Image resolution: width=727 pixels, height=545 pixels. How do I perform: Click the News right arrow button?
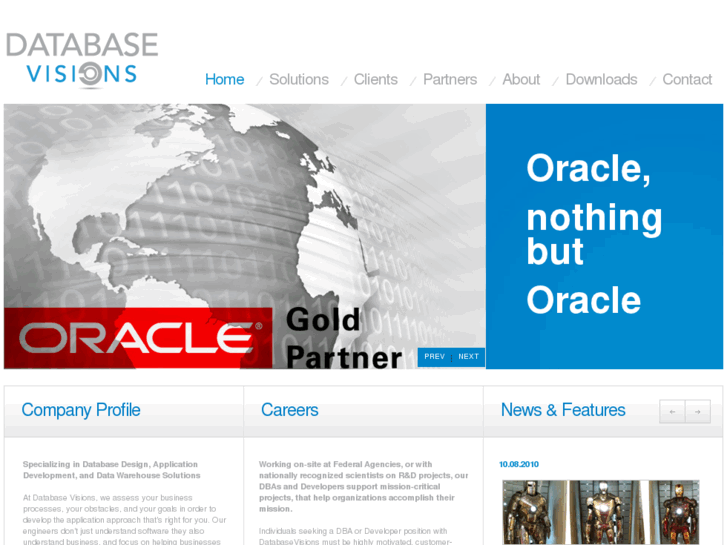[698, 411]
